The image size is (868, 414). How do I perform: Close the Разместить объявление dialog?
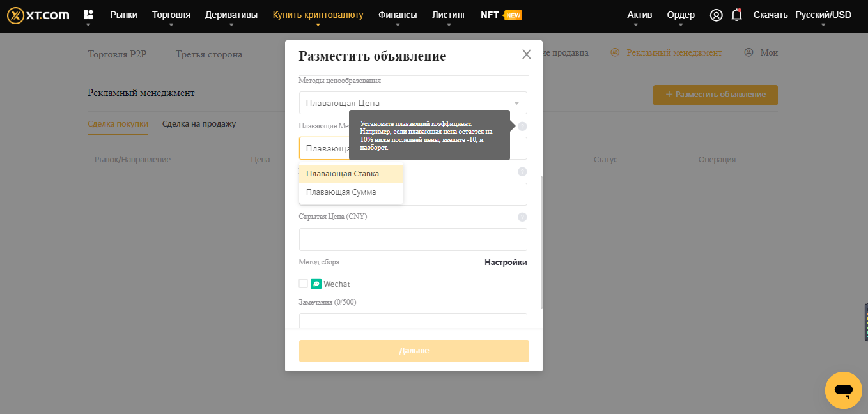527,54
